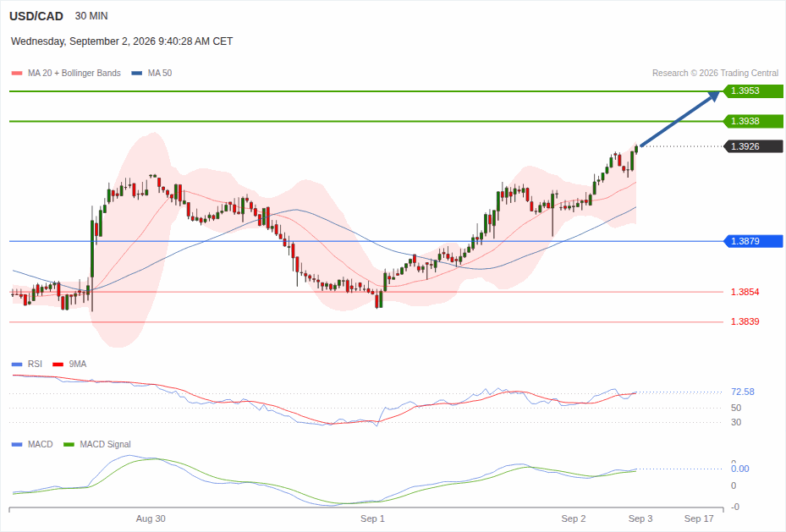The width and height of the screenshot is (786, 532).
Task: Click the RSI 72.58 value label
Action: click(743, 392)
